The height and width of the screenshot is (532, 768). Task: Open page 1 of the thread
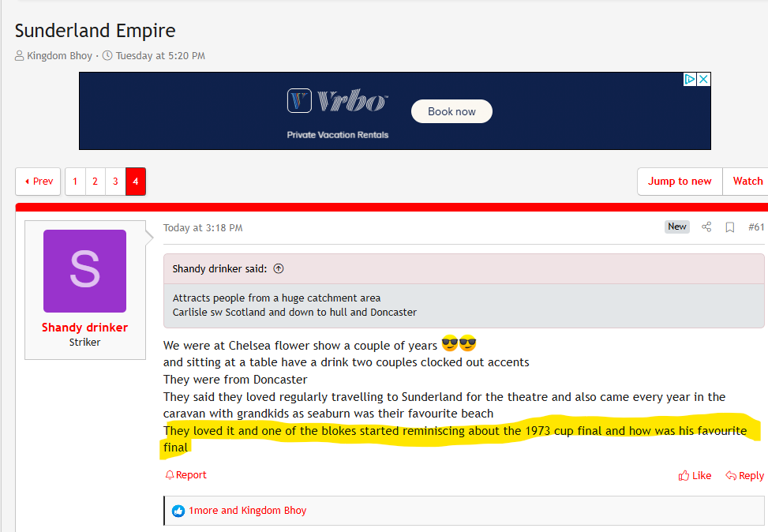pyautogui.click(x=75, y=182)
